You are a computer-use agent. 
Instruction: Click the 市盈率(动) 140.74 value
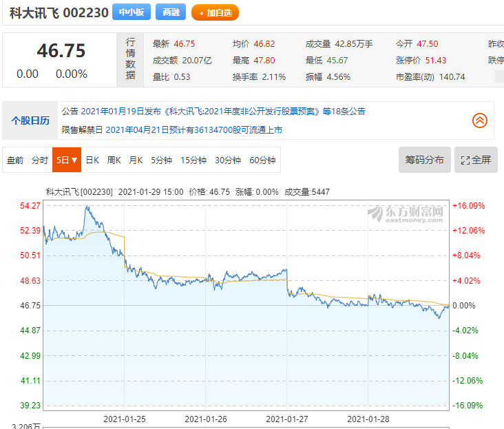point(452,77)
